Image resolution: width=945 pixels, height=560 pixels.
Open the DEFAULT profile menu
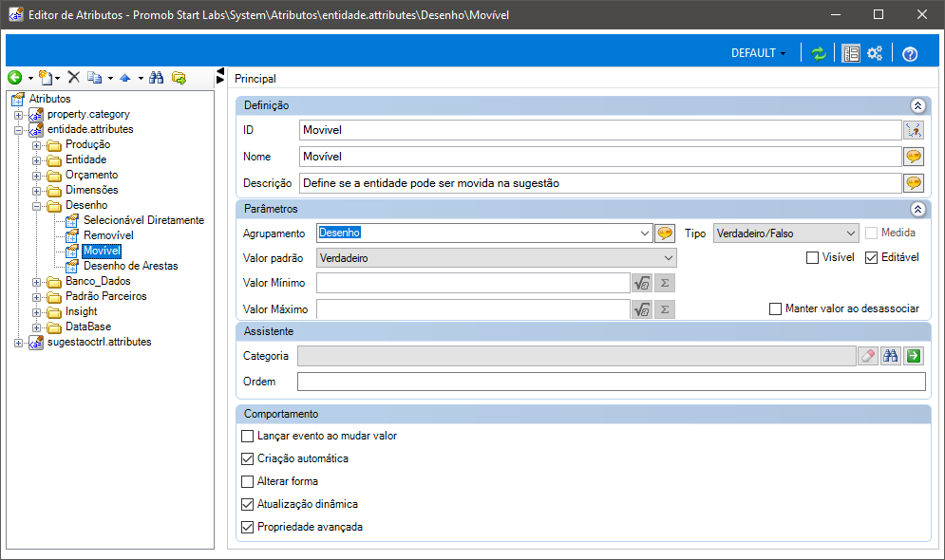758,53
